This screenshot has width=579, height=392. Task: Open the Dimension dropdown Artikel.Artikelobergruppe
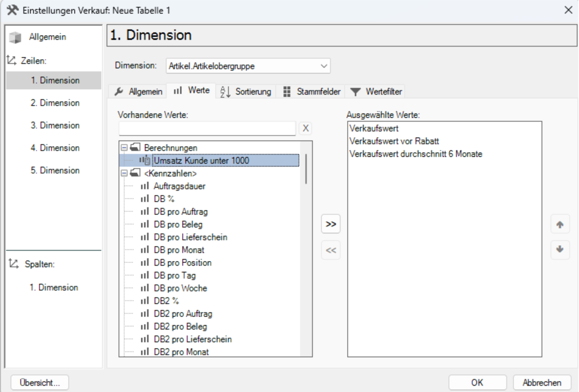click(248, 66)
